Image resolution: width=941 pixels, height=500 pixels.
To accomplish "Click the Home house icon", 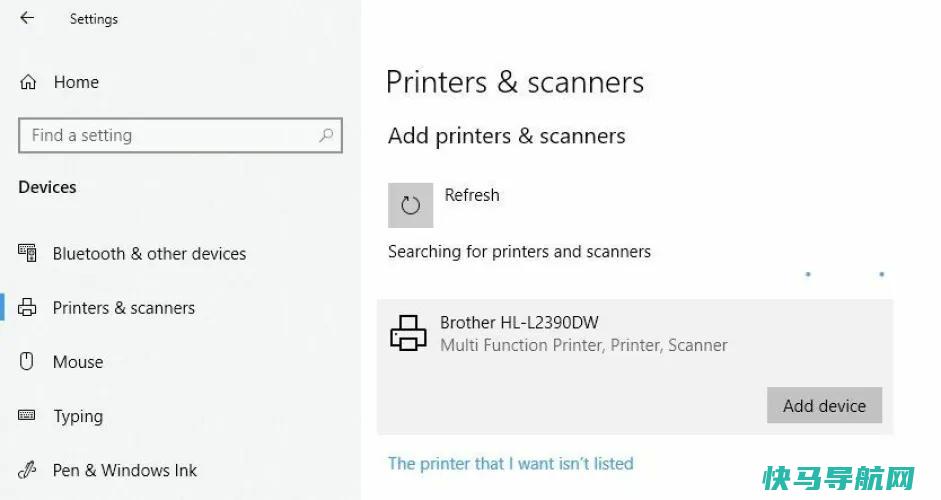I will 28,82.
